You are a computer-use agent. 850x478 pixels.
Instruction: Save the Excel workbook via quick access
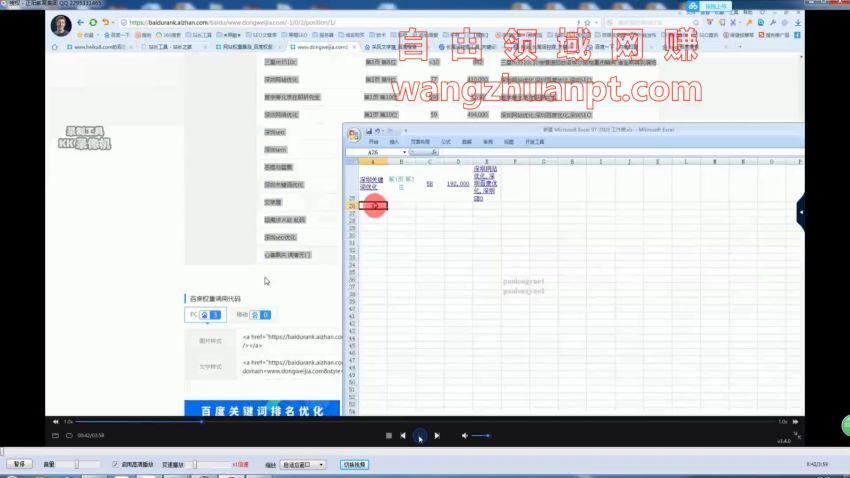(369, 131)
